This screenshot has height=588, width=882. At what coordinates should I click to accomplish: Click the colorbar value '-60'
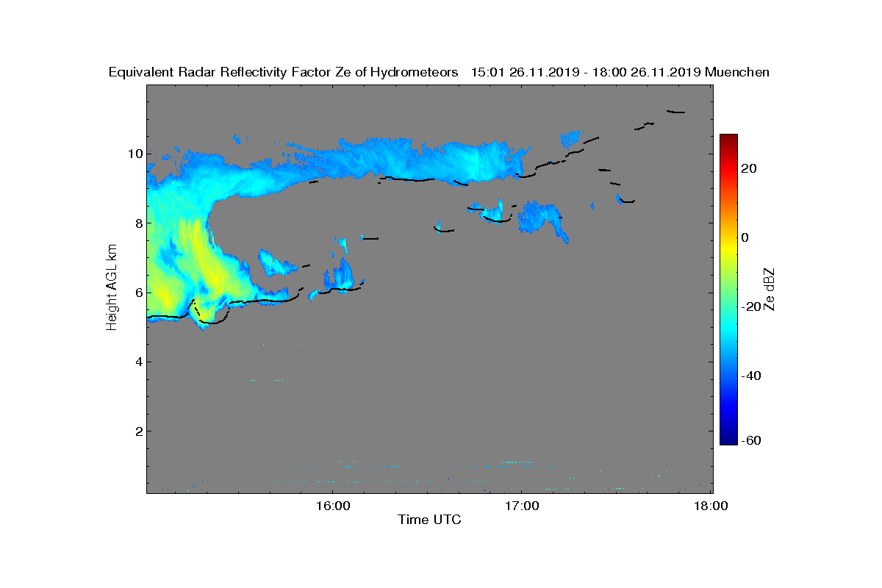(x=750, y=440)
